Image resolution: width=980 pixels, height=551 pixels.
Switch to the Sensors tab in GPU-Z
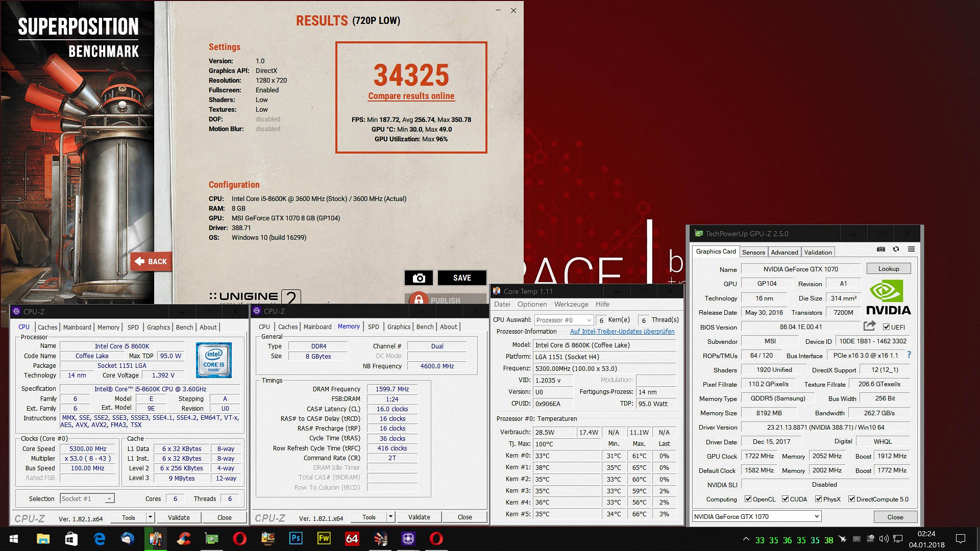pyautogui.click(x=753, y=252)
